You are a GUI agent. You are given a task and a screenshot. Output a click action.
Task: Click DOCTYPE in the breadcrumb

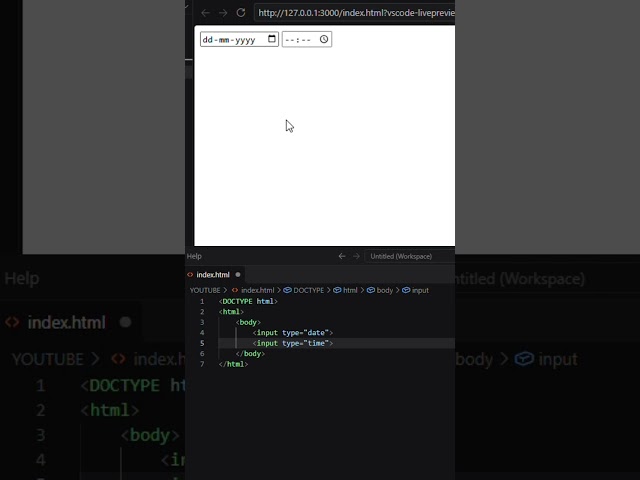click(x=308, y=290)
